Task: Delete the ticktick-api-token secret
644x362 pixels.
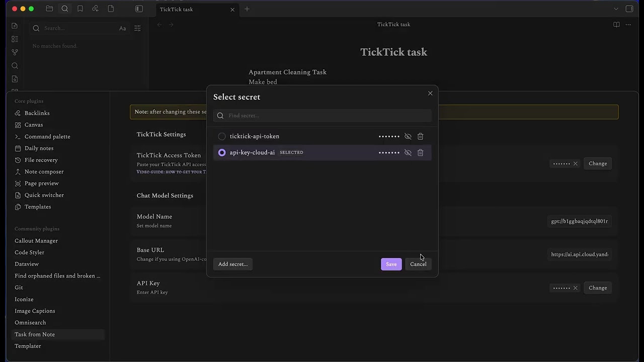Action: point(421,136)
